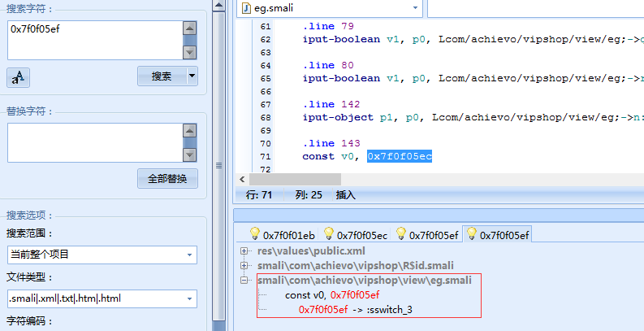The height and width of the screenshot is (331, 644).
Task: Open dropdown arrow beside 搜索 button
Action: [x=192, y=76]
